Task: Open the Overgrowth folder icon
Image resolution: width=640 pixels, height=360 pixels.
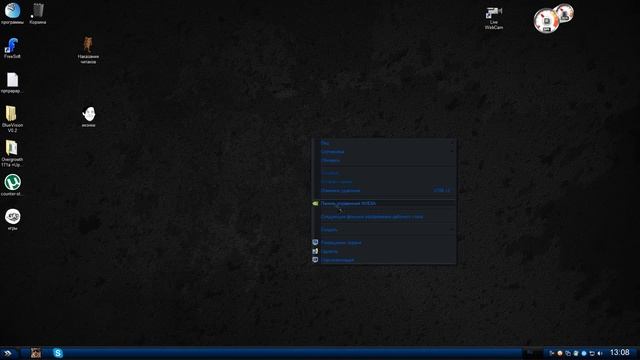Action: coord(12,153)
